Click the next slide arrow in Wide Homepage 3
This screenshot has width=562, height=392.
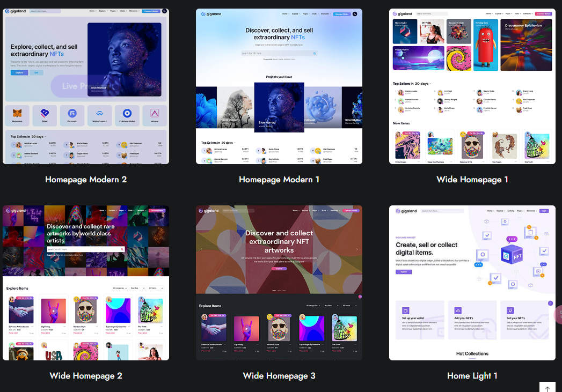point(357,249)
